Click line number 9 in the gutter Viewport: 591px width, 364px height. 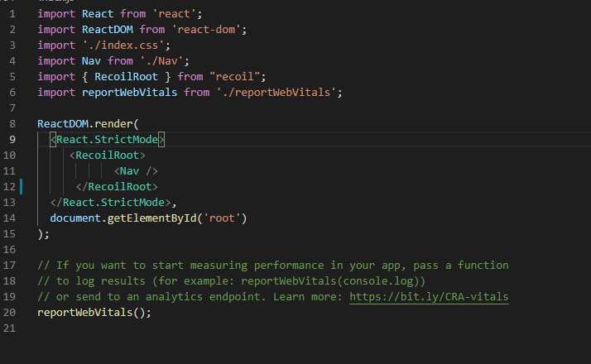(12, 140)
